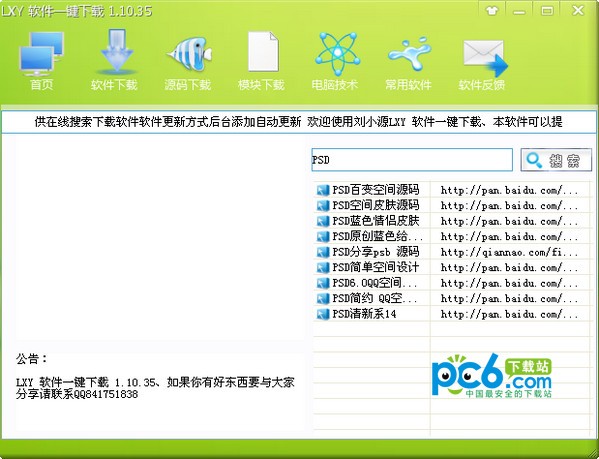Click the qiannao.com download link
The height and width of the screenshot is (459, 599).
pos(509,252)
